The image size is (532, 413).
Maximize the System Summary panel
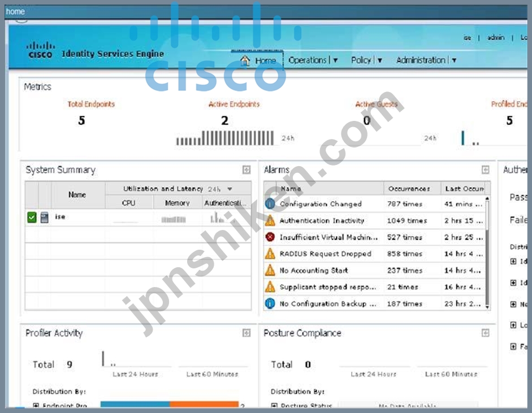[246, 170]
